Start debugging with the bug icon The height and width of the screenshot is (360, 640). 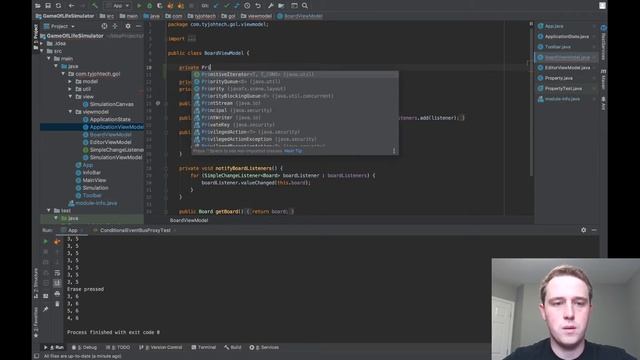(x=149, y=6)
